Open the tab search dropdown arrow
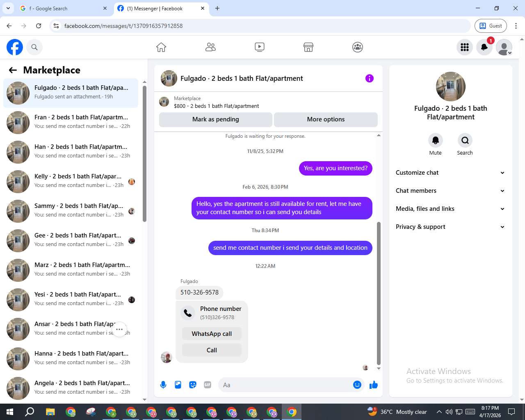Screen dimensions: 525x420 tap(8, 8)
